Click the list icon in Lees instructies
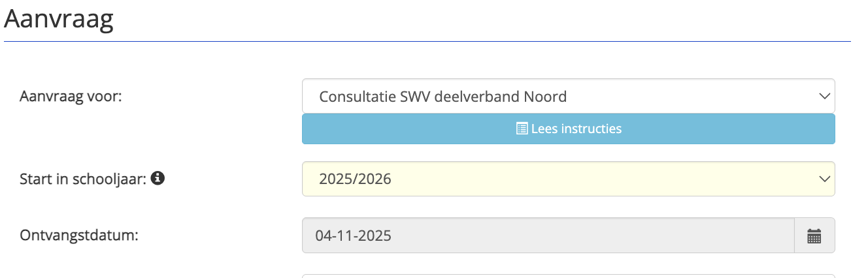 [522, 129]
